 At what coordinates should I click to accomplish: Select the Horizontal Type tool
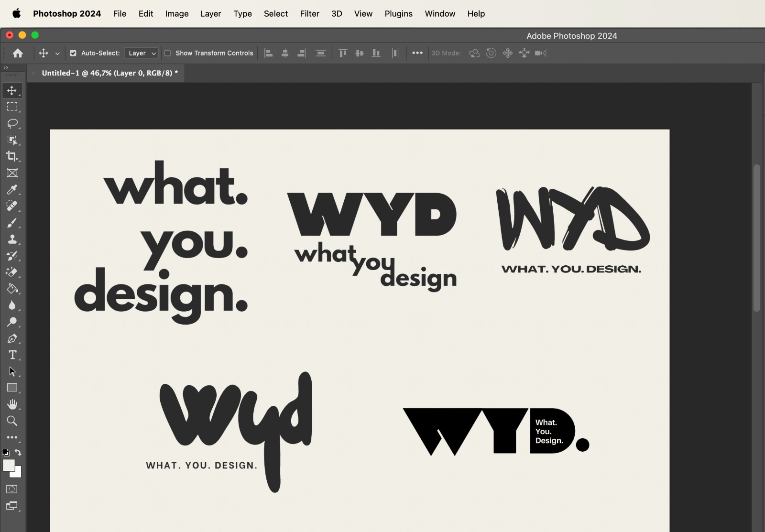click(x=12, y=355)
